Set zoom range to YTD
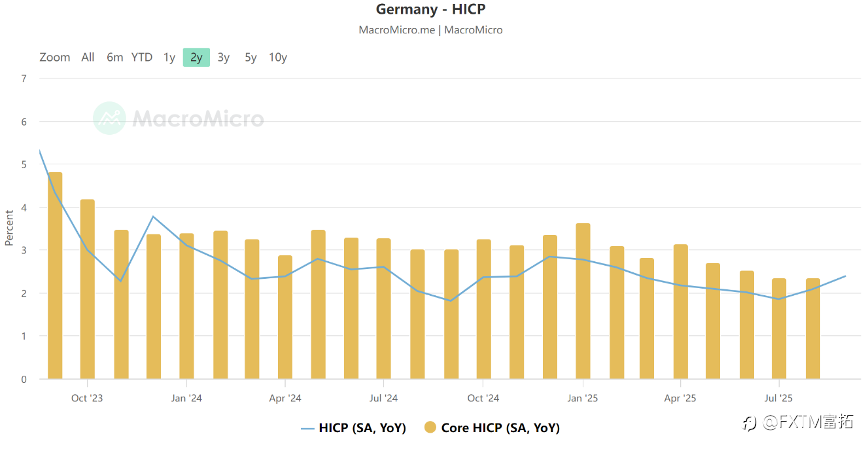864x454 pixels. click(142, 57)
